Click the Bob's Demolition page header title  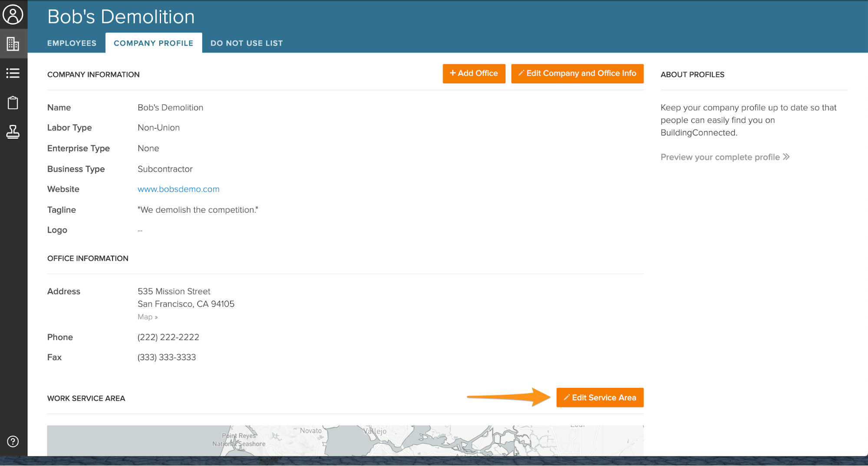[121, 16]
